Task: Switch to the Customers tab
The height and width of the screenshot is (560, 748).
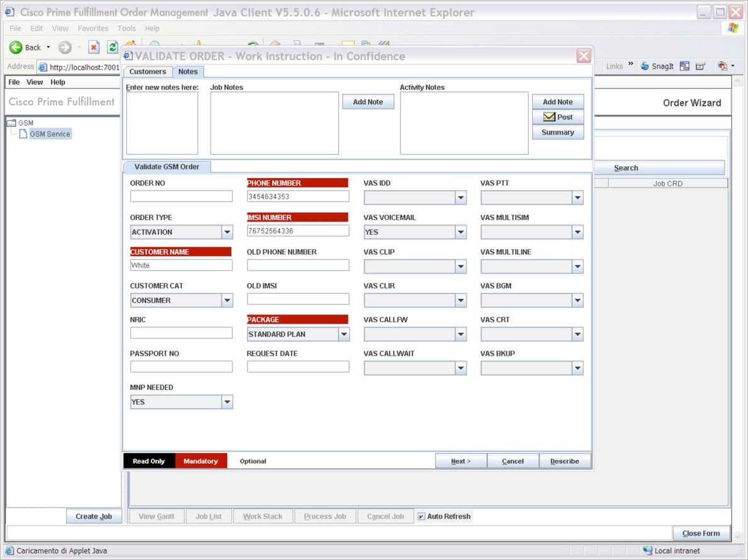Action: [148, 72]
